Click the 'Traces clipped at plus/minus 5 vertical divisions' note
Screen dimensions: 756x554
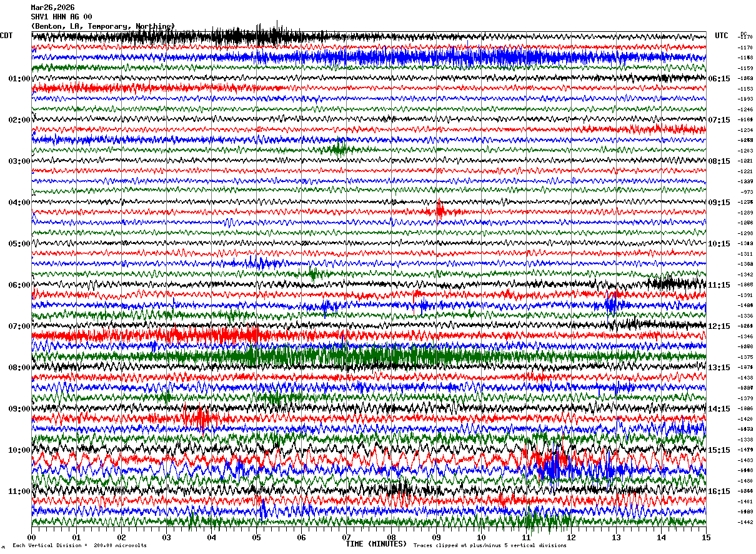click(490, 545)
